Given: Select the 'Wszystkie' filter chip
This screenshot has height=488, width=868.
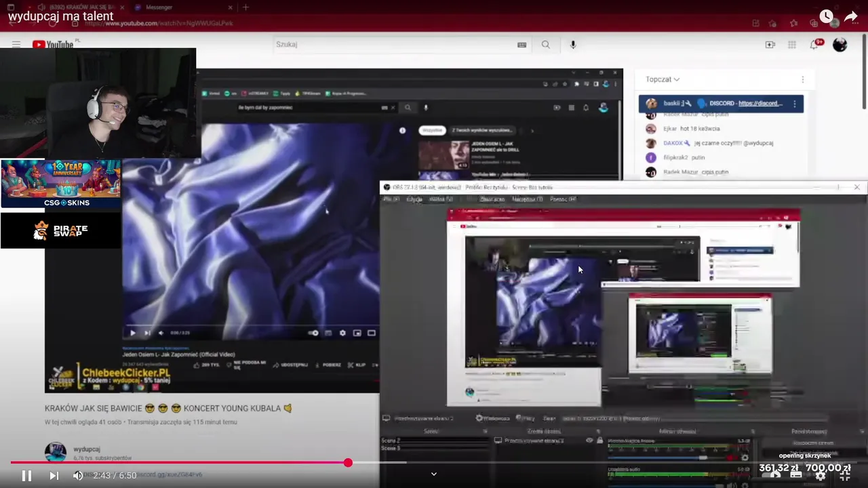Looking at the screenshot, I should (x=431, y=129).
